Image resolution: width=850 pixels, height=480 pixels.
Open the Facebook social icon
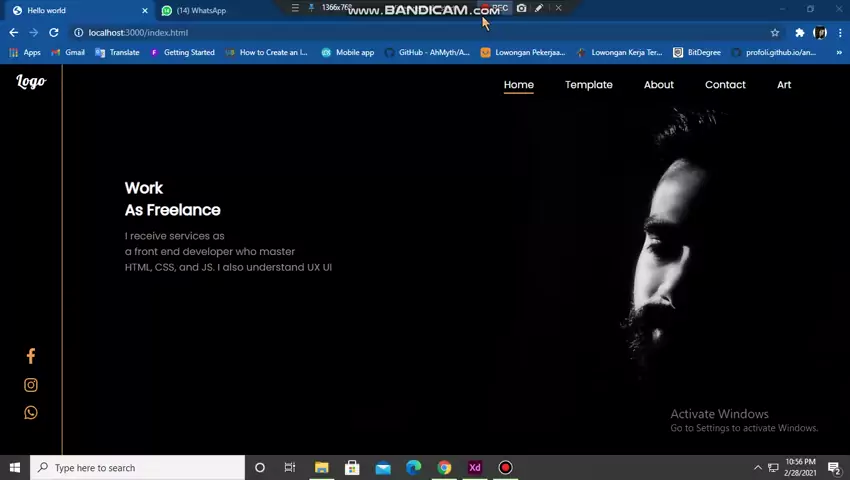tap(30, 356)
